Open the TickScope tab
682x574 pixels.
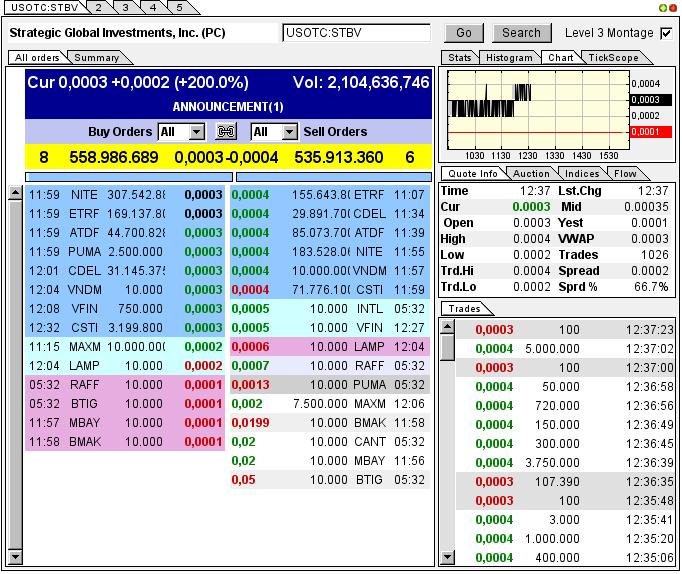pyautogui.click(x=614, y=58)
